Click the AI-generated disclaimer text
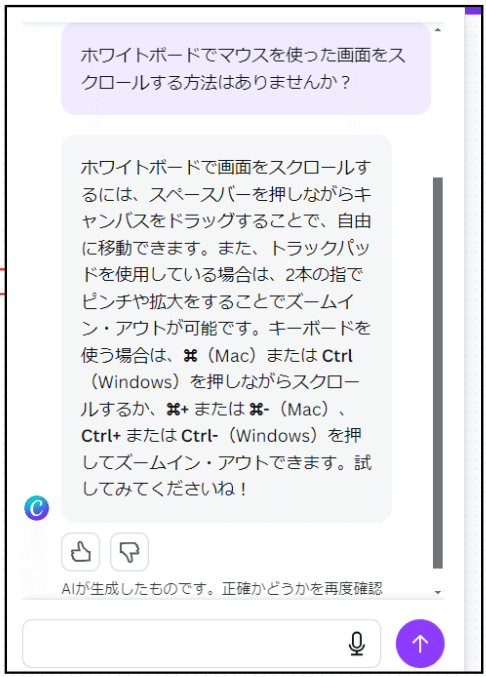The image size is (486, 677). point(222,588)
